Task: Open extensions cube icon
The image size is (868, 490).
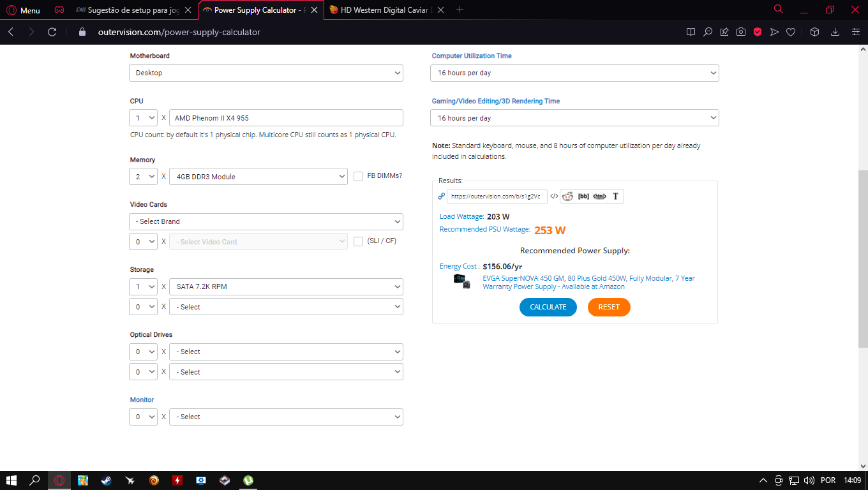Action: (x=814, y=32)
